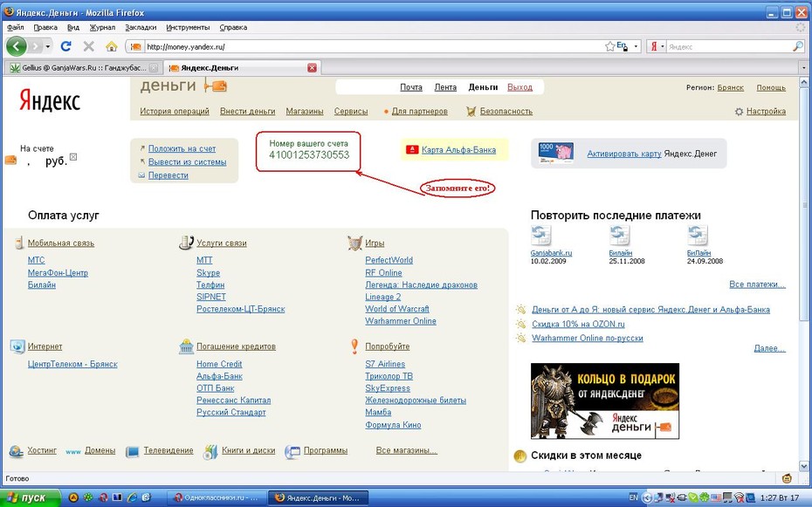Click the Books and discs icon

210,451
